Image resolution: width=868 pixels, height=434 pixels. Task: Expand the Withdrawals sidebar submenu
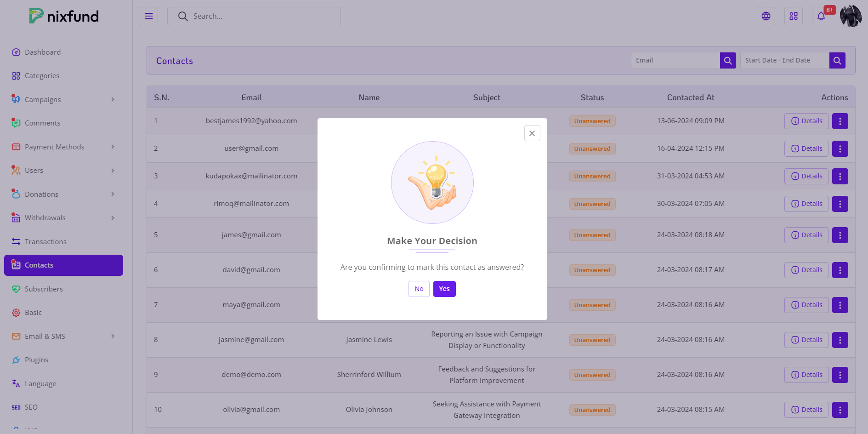(113, 218)
